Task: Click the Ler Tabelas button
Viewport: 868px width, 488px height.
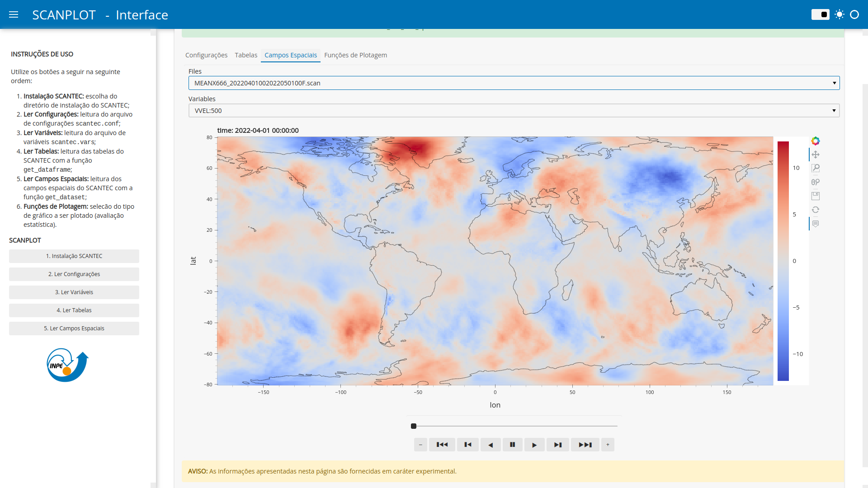Action: pyautogui.click(x=74, y=310)
